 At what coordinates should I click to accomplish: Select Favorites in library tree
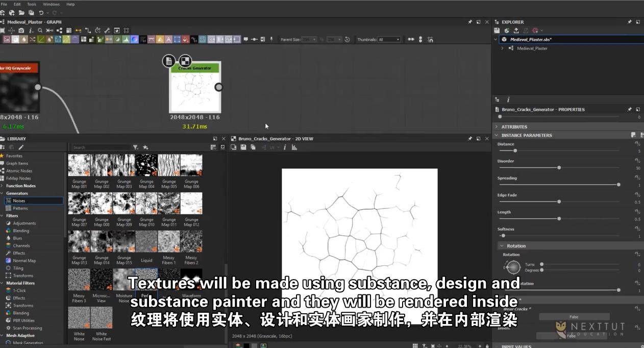pos(14,156)
